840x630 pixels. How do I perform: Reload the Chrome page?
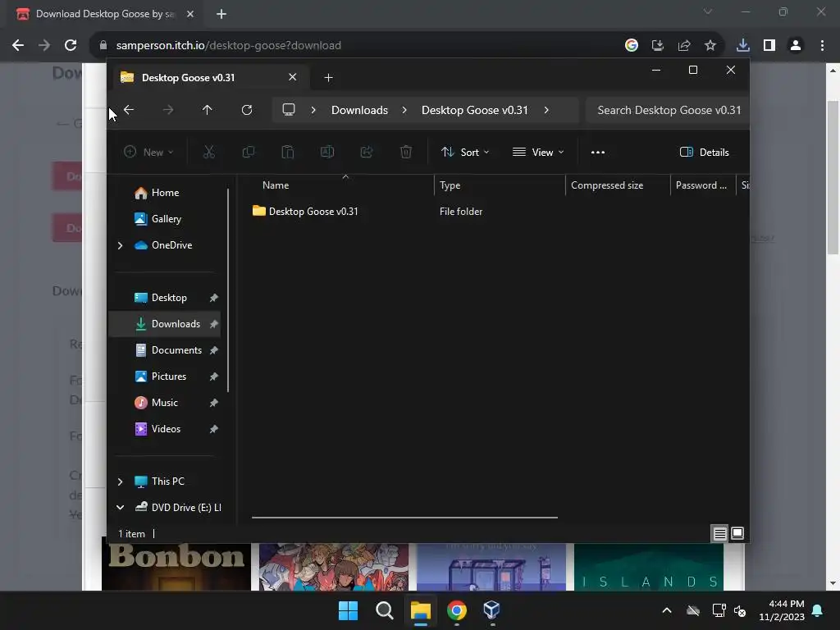71,46
